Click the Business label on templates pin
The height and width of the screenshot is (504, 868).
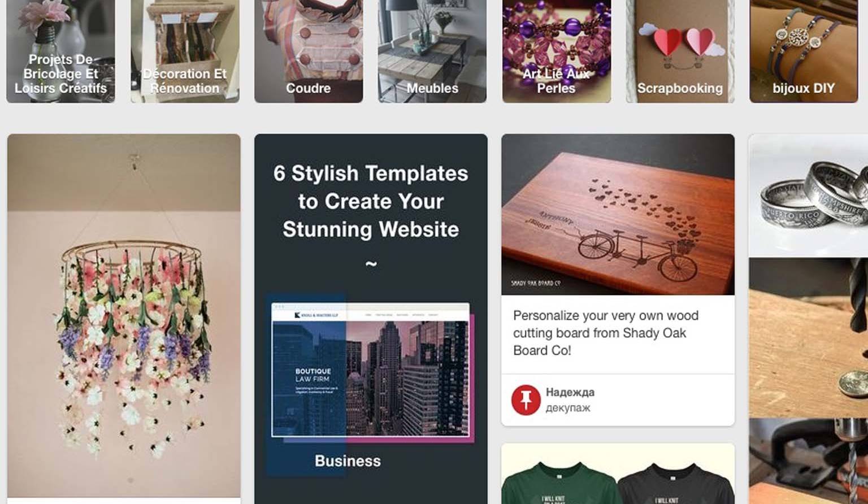point(348,461)
